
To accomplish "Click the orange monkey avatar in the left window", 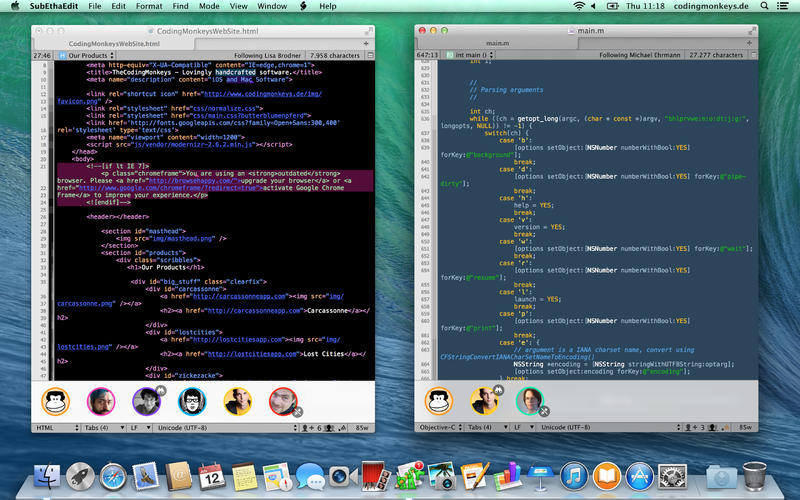I will pos(55,401).
